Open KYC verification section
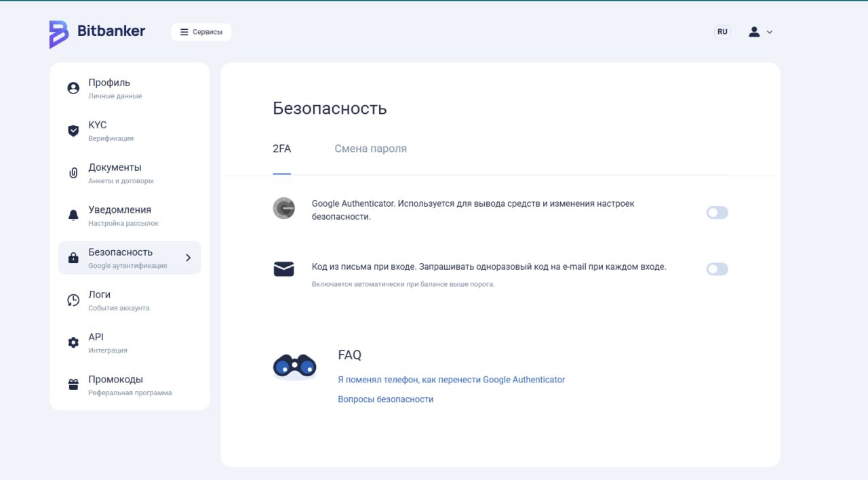 (x=130, y=131)
